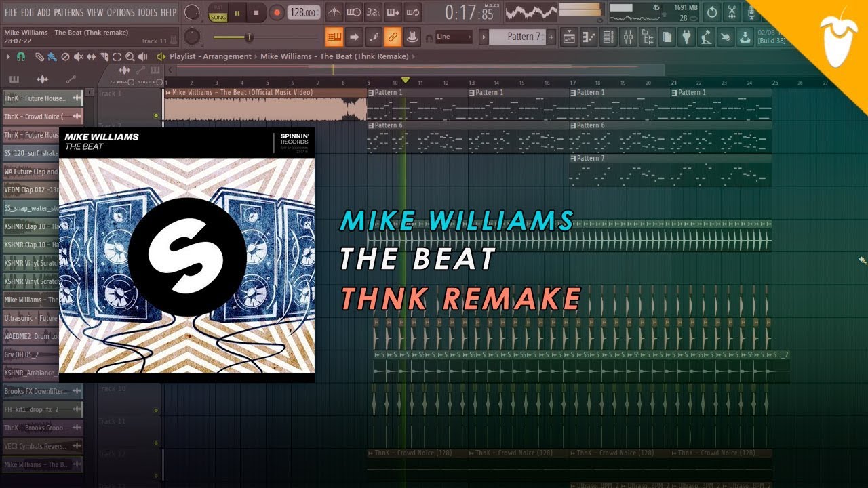The image size is (868, 488).
Task: Open the Piano roll view icon
Action: point(589,36)
